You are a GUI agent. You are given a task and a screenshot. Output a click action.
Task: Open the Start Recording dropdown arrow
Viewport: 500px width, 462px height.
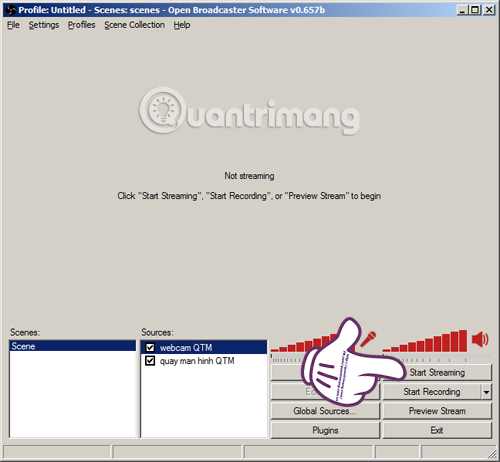[487, 392]
